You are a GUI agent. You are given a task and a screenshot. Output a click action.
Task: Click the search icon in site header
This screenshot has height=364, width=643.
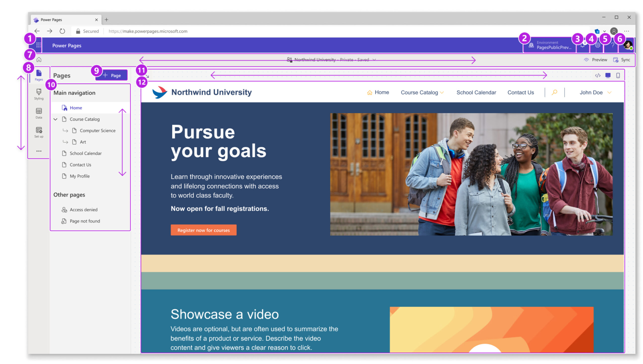tap(555, 92)
